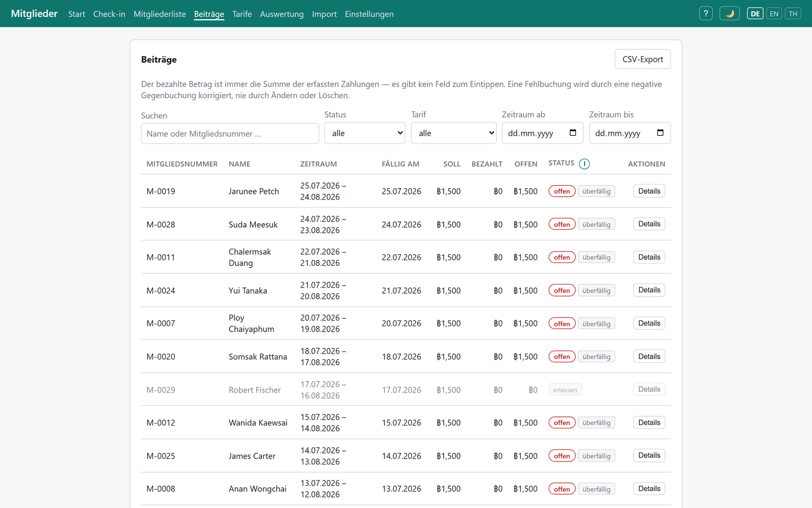
Task: Open Details for Robert Fischer
Action: [x=649, y=390]
